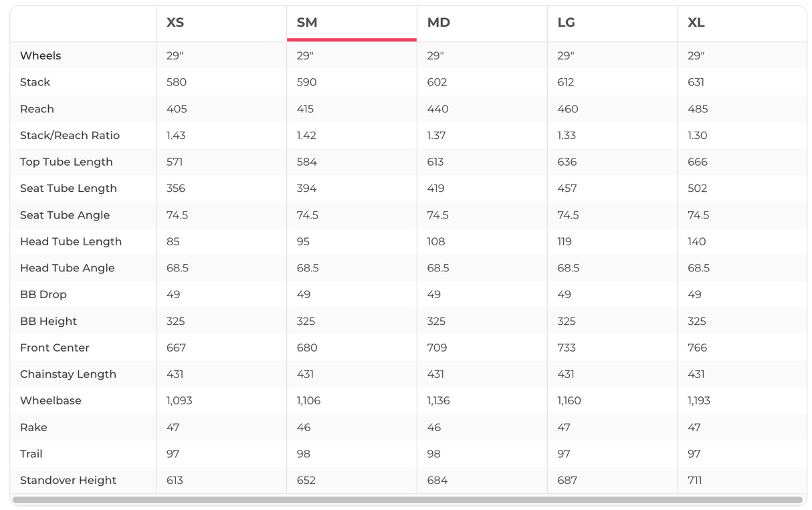Select the Head Tube Length row label
This screenshot has width=812, height=510.
(71, 241)
